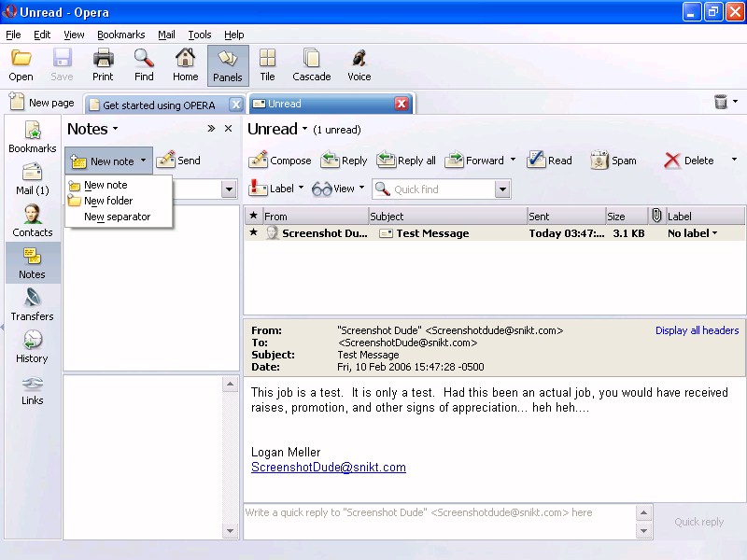747x560 pixels.
Task: Mark message as Spam
Action: [x=613, y=161]
